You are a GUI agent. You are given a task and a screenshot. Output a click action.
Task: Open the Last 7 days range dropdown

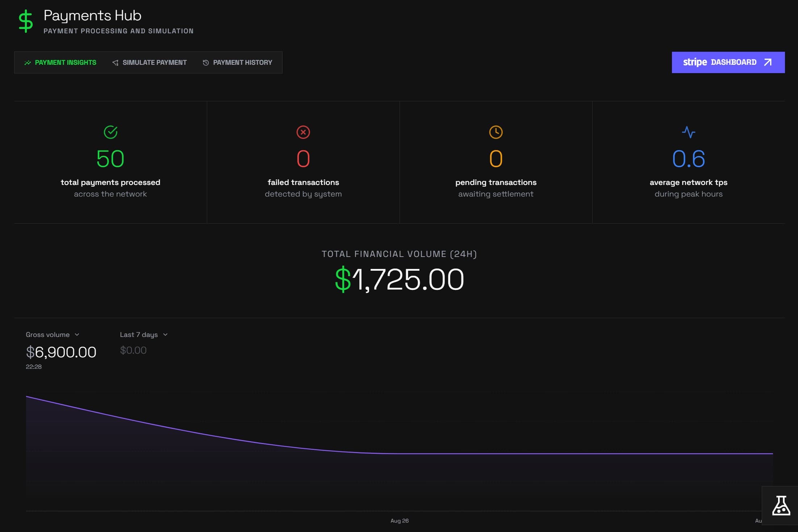point(144,335)
